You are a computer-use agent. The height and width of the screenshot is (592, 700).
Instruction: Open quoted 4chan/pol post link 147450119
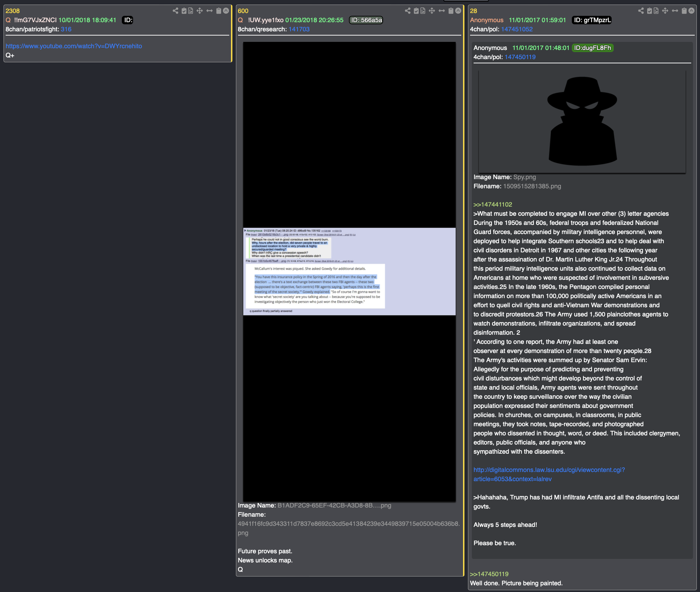[520, 57]
